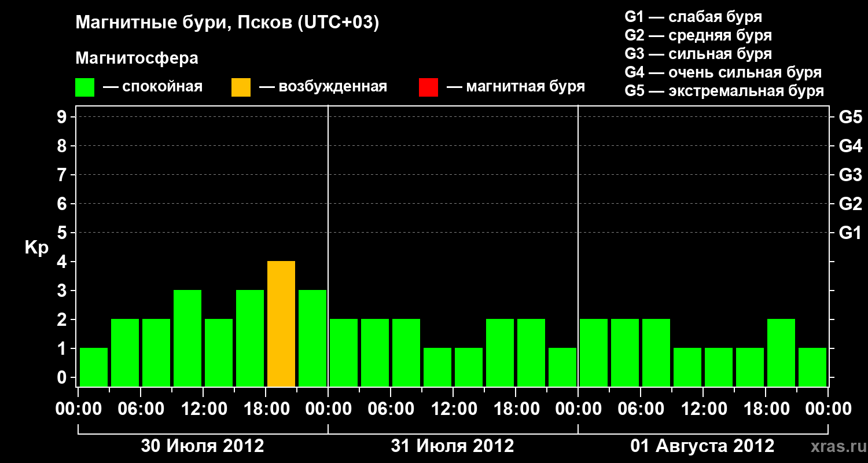
Task: Click the 'G4 — очень сильная буря' legend line
Action: pos(723,72)
